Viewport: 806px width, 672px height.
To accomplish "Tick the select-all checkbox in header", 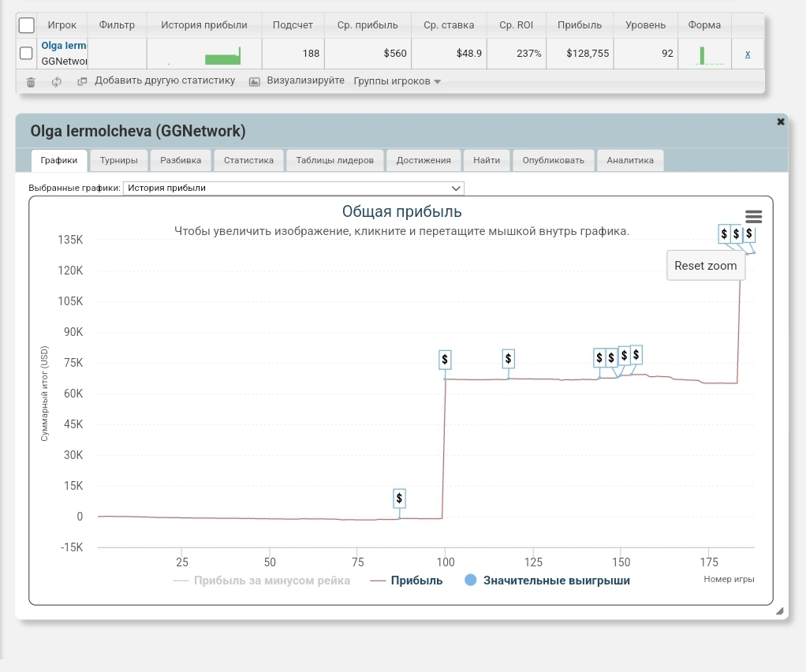I will click(27, 25).
